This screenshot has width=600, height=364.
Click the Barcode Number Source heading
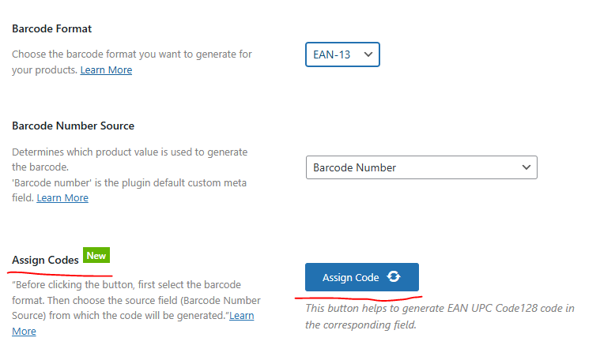tap(73, 126)
